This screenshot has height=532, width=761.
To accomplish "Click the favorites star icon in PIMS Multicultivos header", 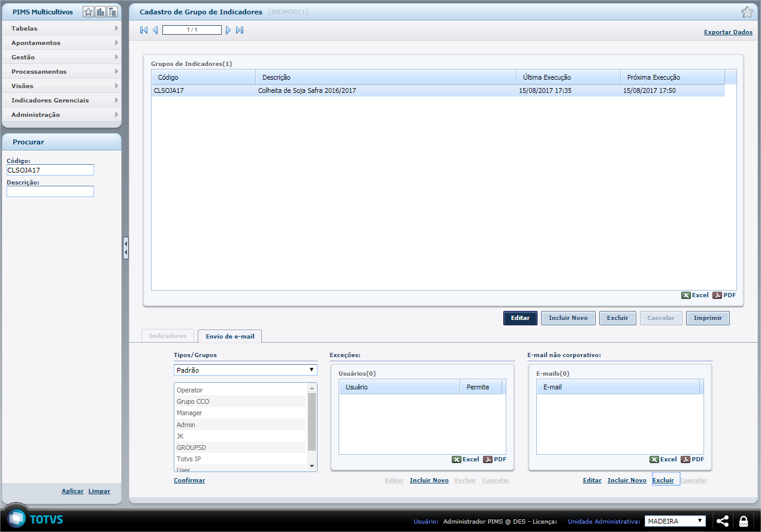I will [88, 12].
